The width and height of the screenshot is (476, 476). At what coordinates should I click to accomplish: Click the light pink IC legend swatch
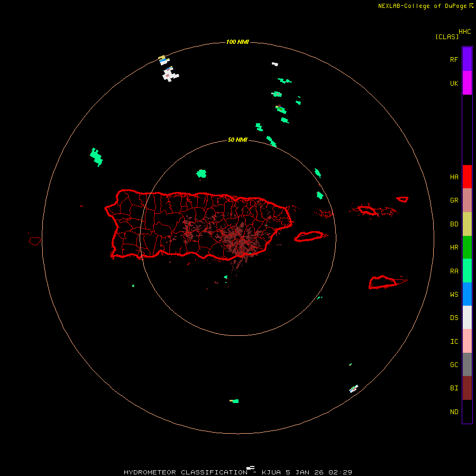[467, 341]
